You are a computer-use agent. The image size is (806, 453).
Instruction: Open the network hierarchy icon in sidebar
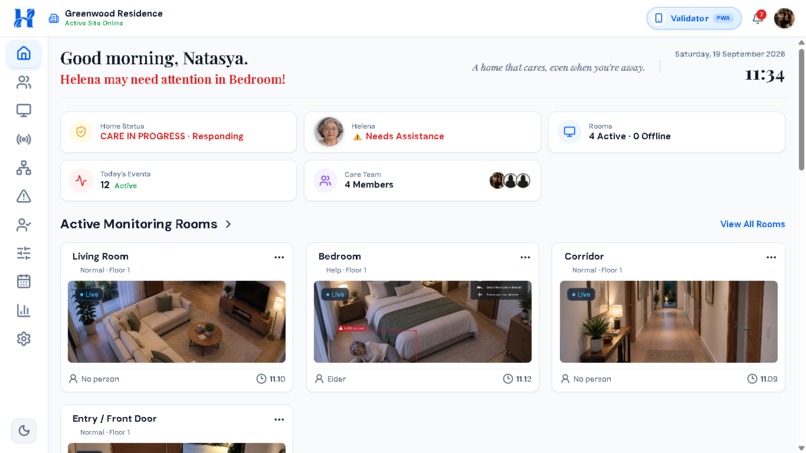point(24,168)
